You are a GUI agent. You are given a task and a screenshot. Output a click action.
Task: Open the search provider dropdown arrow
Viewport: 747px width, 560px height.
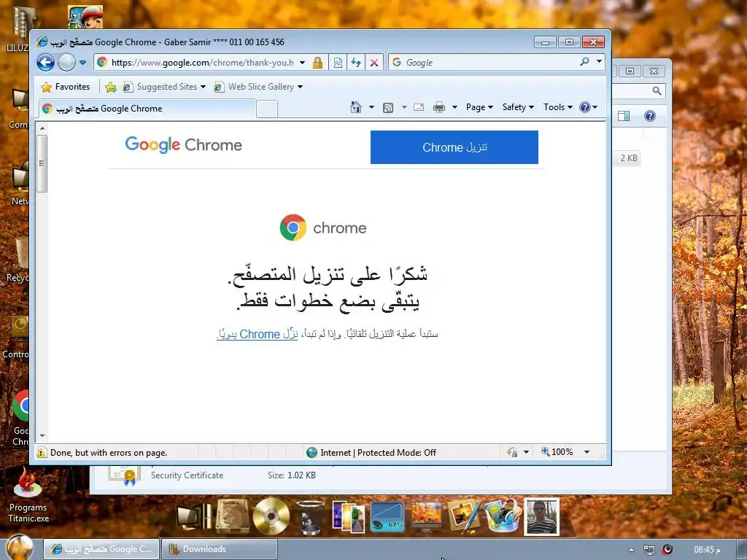[600, 61]
